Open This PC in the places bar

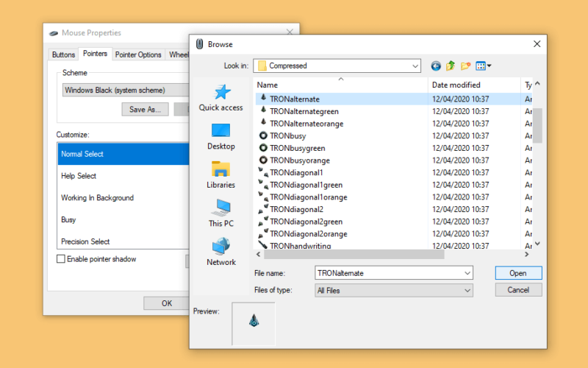[221, 213]
